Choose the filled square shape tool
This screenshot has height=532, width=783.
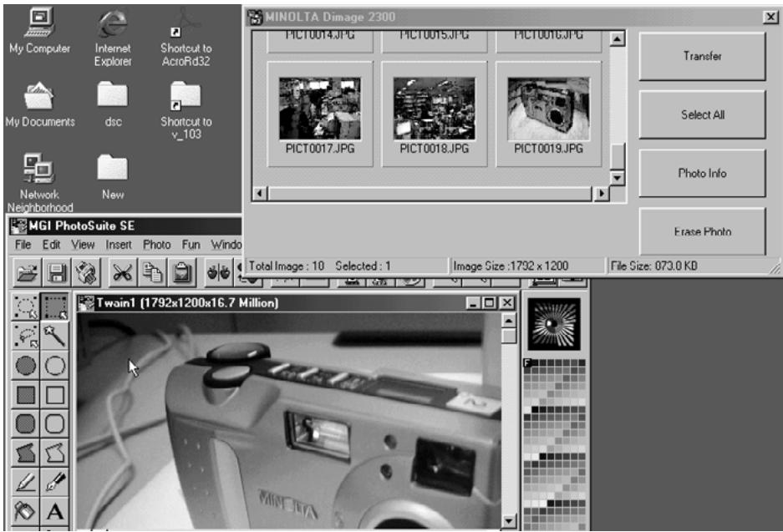click(x=25, y=395)
